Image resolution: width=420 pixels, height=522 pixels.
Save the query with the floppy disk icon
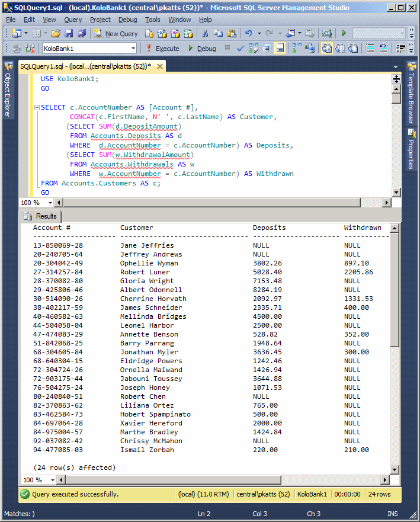coord(69,33)
